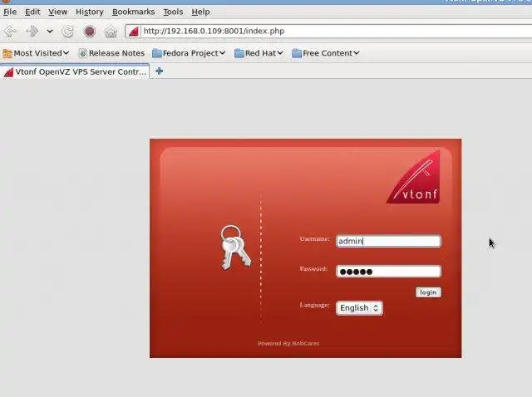Click the Username: label
The height and width of the screenshot is (397, 532).
click(314, 239)
